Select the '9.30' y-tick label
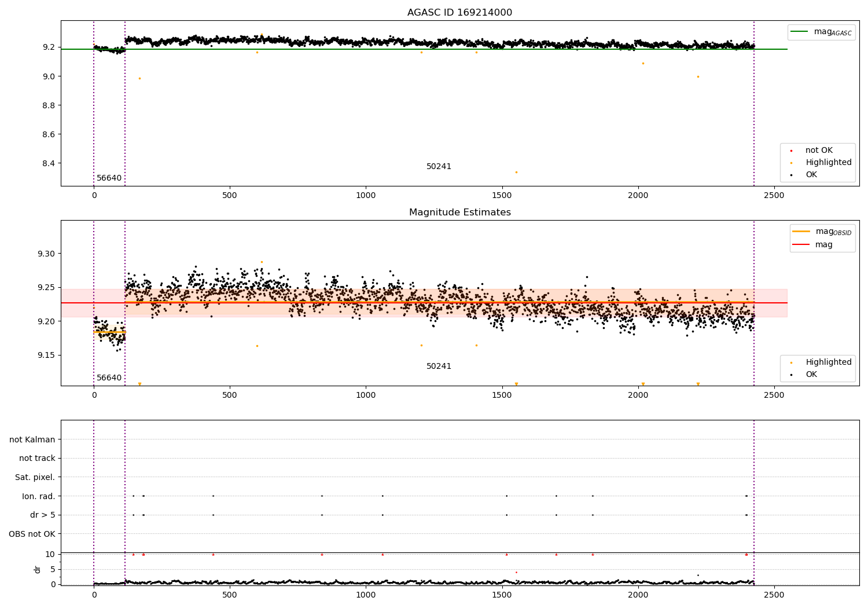This screenshot has height=608, width=868. point(47,254)
